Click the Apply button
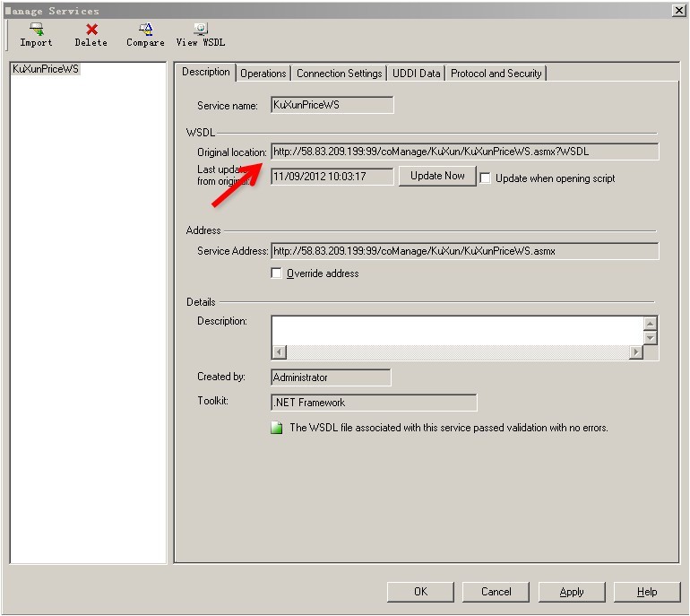This screenshot has height=616, width=690. pos(572,592)
